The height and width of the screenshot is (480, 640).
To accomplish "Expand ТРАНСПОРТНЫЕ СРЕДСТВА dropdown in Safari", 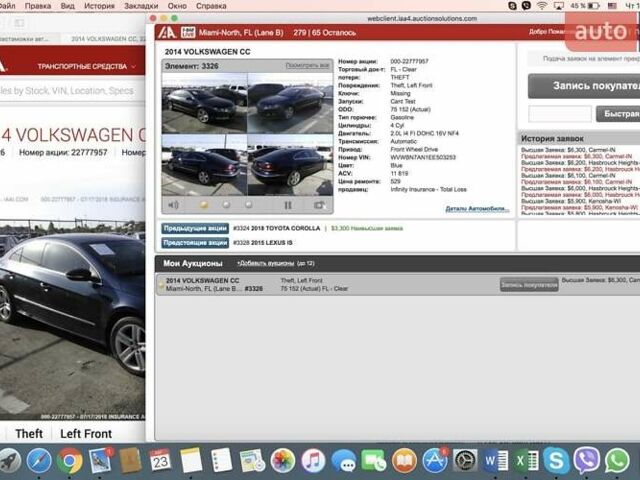I will [x=87, y=66].
